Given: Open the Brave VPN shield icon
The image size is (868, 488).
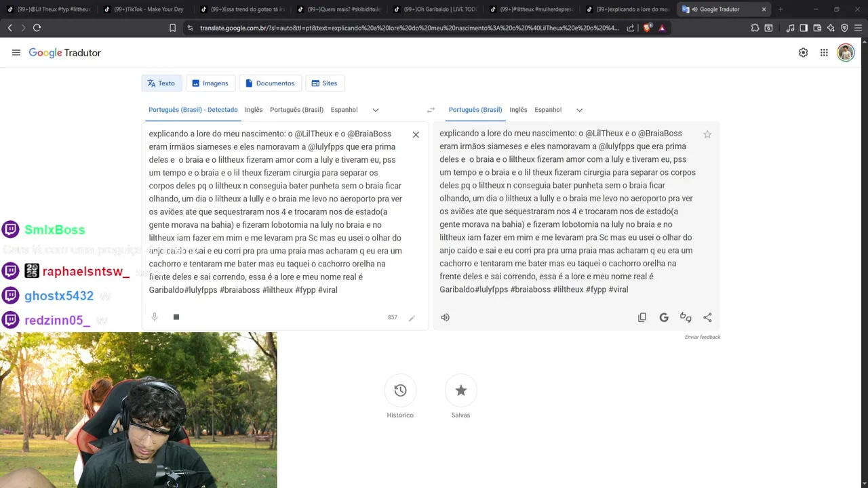Looking at the screenshot, I should (x=844, y=28).
